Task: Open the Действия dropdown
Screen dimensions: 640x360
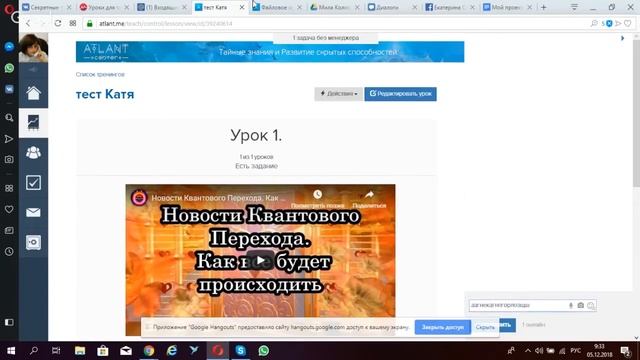Action: coord(338,94)
